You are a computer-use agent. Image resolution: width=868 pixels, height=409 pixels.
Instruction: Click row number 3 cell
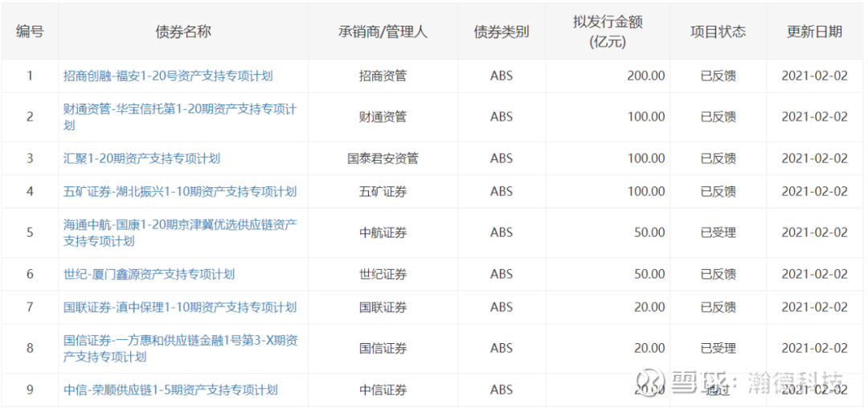[30, 158]
